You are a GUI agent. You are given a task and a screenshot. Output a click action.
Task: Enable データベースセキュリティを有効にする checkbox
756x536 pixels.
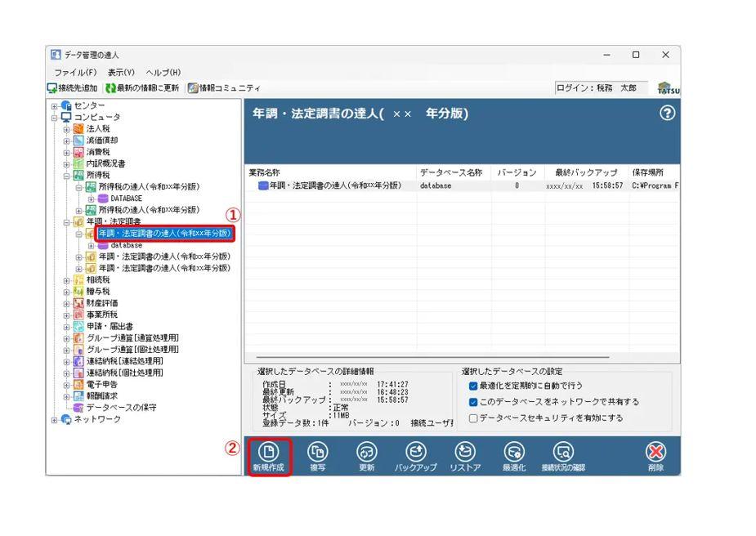(x=473, y=418)
